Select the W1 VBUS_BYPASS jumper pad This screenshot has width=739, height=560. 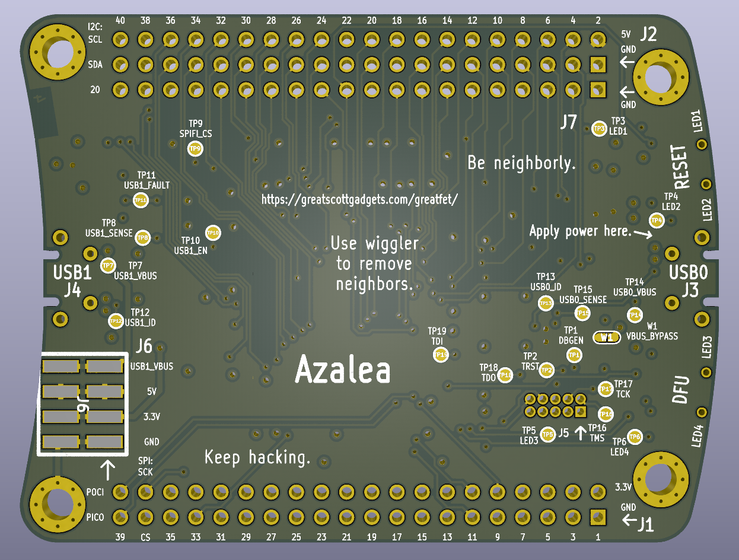pos(606,337)
